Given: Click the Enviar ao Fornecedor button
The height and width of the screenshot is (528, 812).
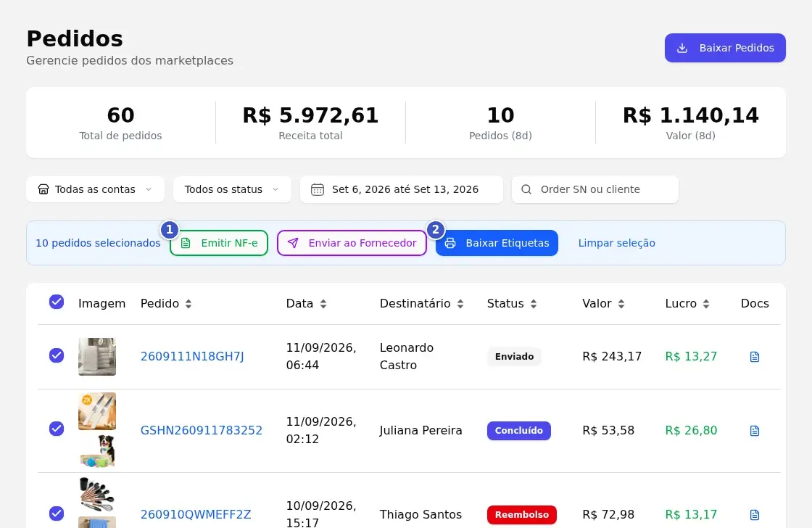Looking at the screenshot, I should tap(352, 243).
